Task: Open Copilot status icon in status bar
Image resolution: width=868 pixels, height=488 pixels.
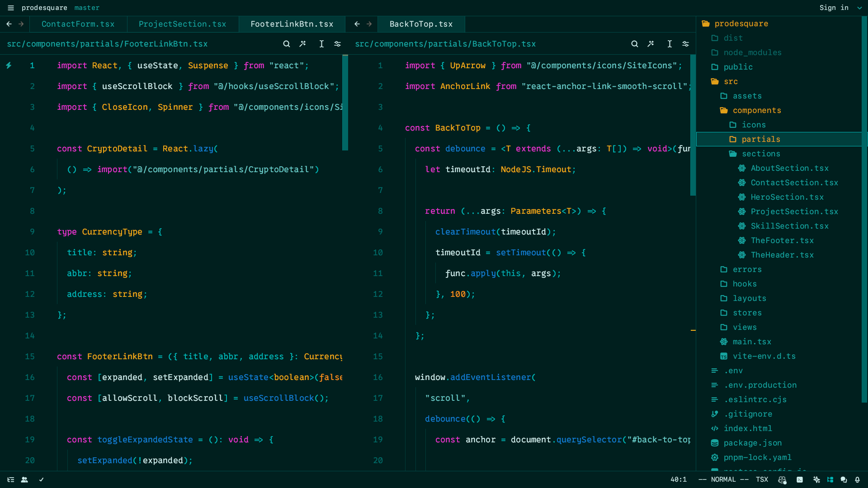Action: tap(782, 480)
